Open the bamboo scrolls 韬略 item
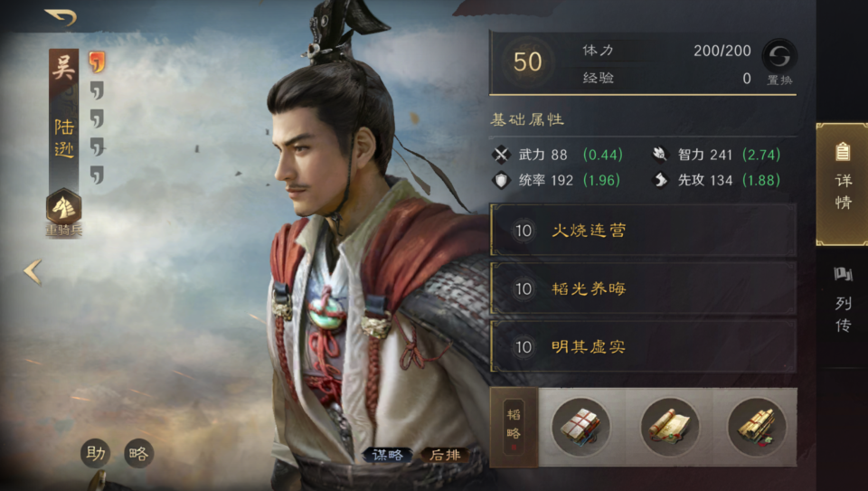The image size is (868, 491). coord(757,427)
